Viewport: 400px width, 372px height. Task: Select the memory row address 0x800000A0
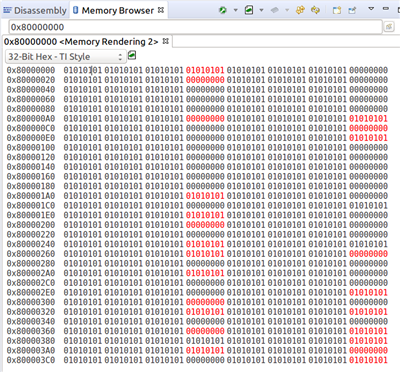point(31,119)
